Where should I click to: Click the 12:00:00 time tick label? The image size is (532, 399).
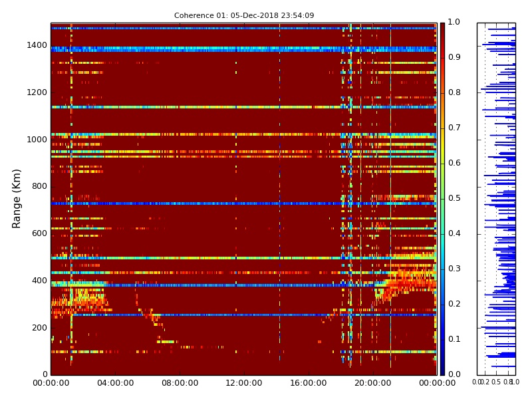(244, 383)
